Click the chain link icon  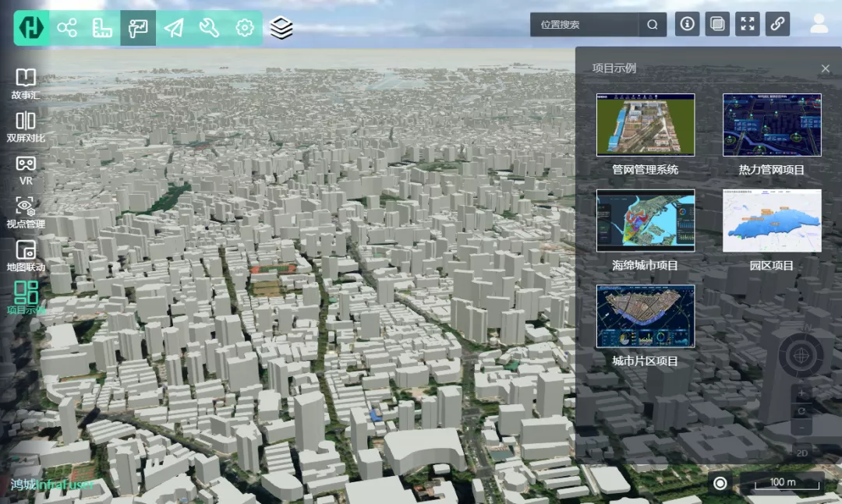pos(777,24)
